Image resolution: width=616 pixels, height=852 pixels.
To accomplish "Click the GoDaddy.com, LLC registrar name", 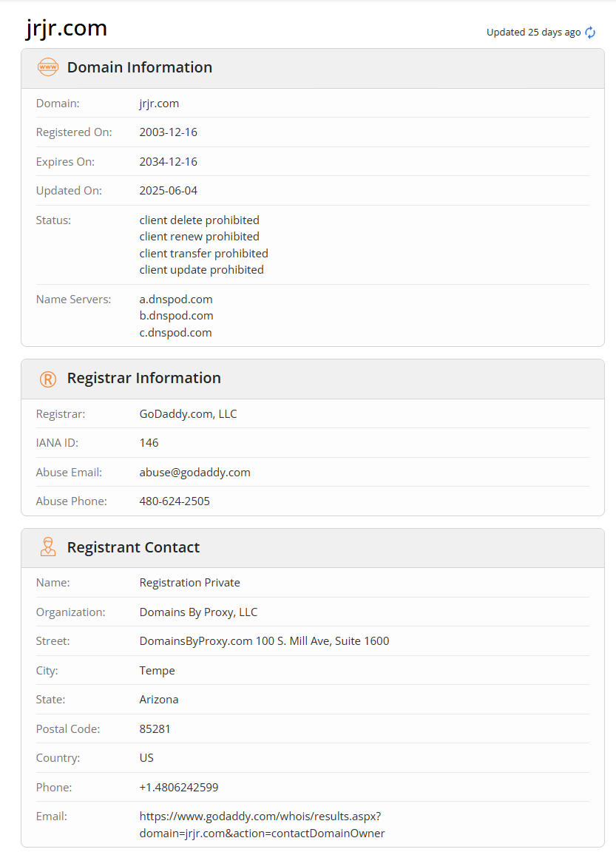I will coord(188,413).
